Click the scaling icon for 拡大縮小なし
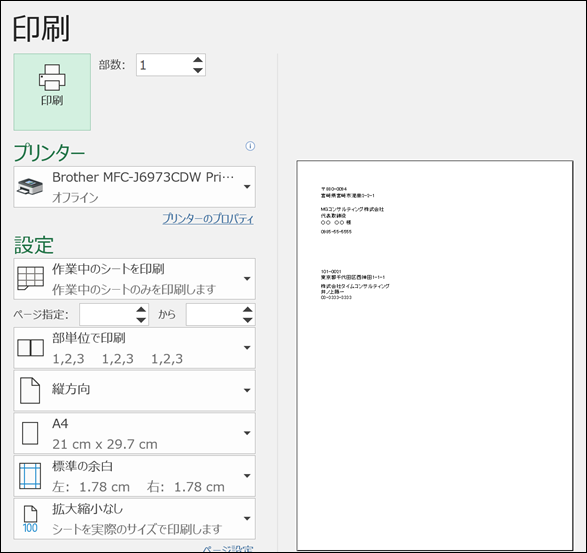The height and width of the screenshot is (553, 587). click(x=30, y=519)
